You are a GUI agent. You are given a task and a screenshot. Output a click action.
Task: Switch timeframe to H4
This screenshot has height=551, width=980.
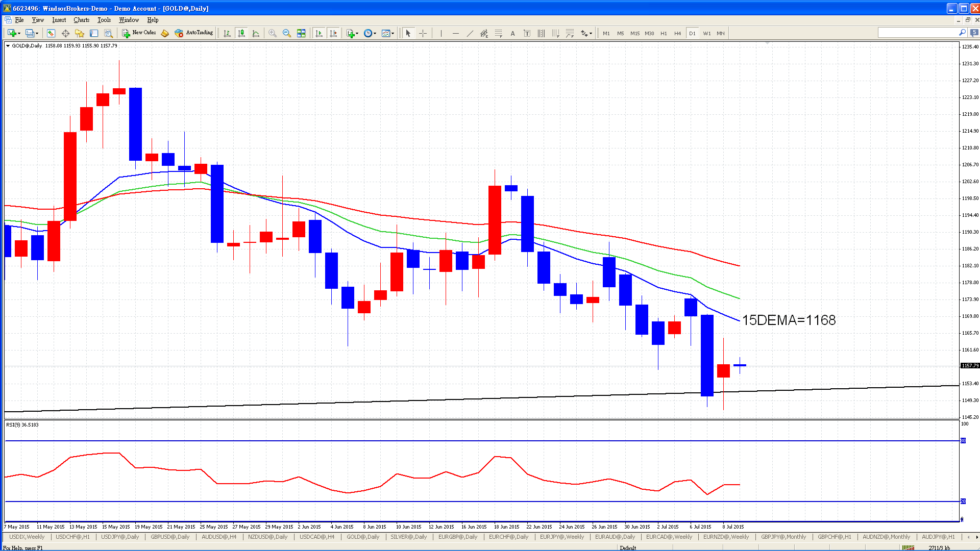pos(678,33)
